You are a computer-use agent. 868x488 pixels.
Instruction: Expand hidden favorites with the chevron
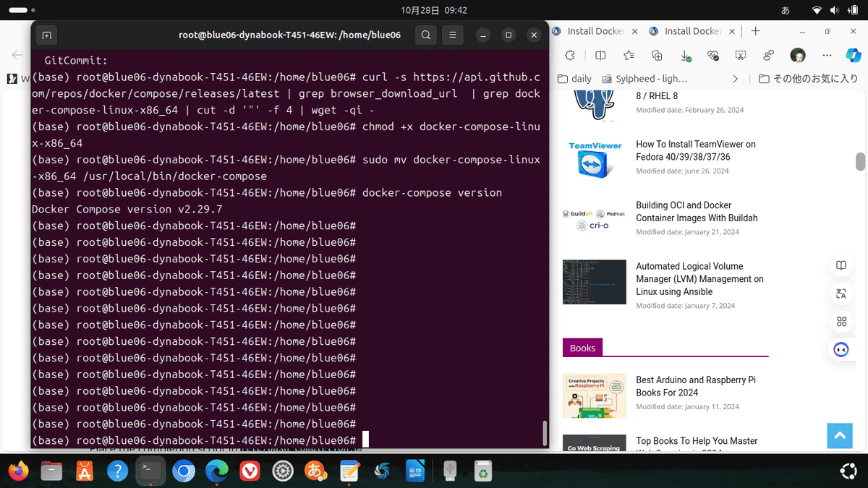(735, 78)
